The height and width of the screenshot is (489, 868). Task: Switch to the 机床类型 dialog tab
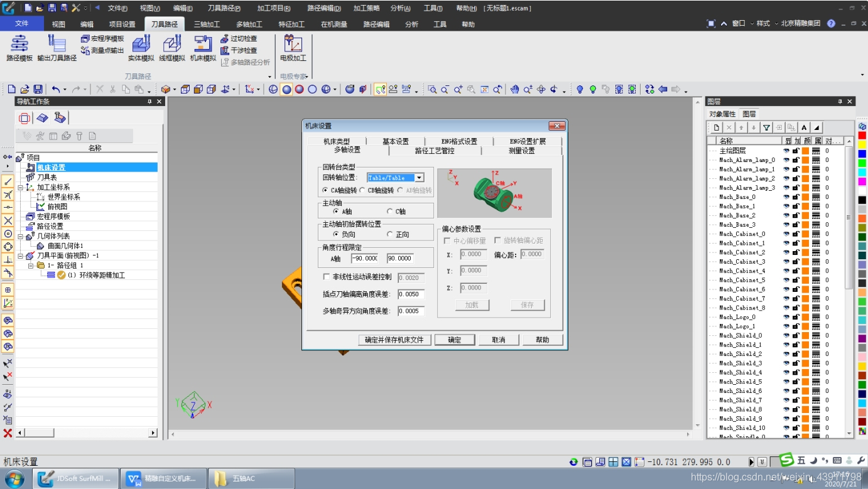click(x=337, y=141)
